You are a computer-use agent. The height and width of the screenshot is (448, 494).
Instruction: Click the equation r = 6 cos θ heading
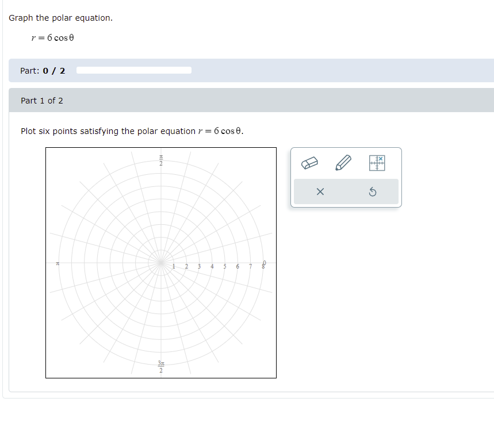tap(52, 38)
